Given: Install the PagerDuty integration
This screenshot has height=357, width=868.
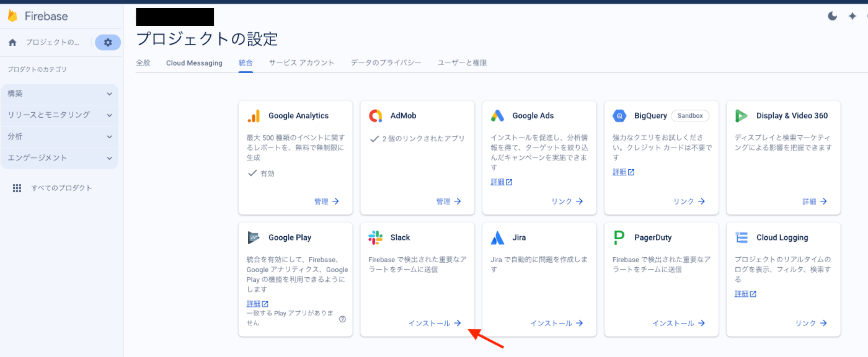Looking at the screenshot, I should tap(679, 323).
